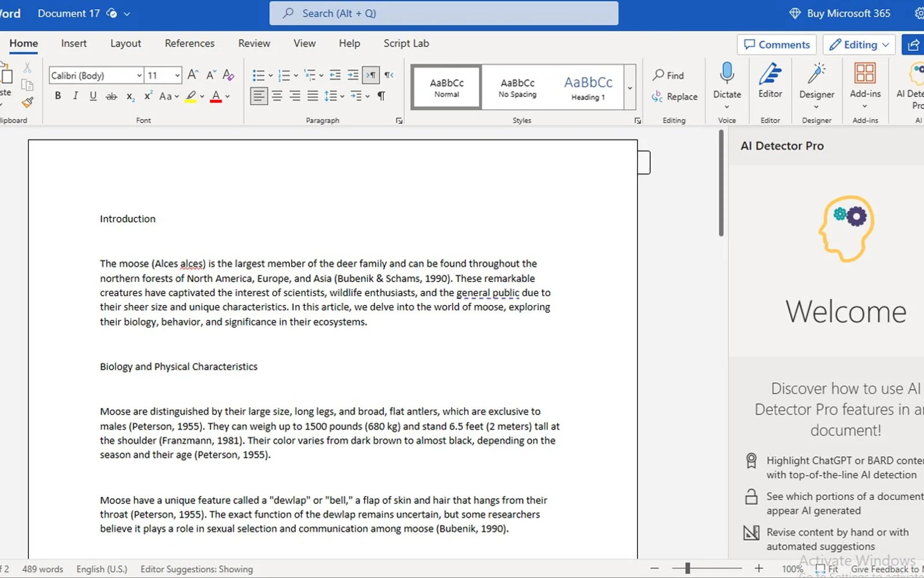The width and height of the screenshot is (924, 578).
Task: Decrease font size with Shrink Font
Action: pyautogui.click(x=211, y=75)
